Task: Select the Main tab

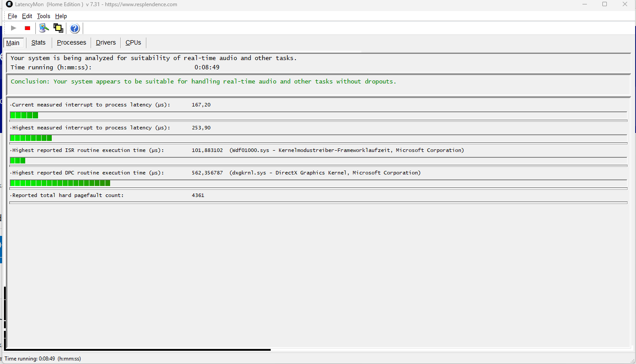Action: [x=13, y=43]
